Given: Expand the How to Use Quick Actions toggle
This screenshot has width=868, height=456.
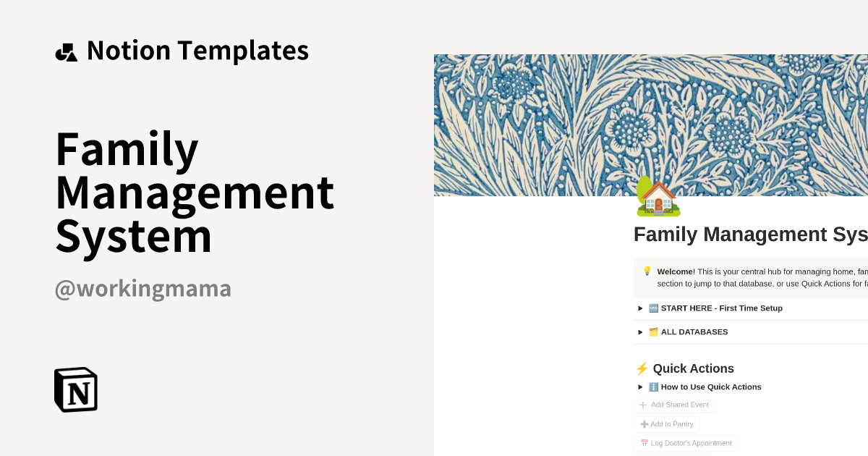Looking at the screenshot, I should click(x=639, y=387).
